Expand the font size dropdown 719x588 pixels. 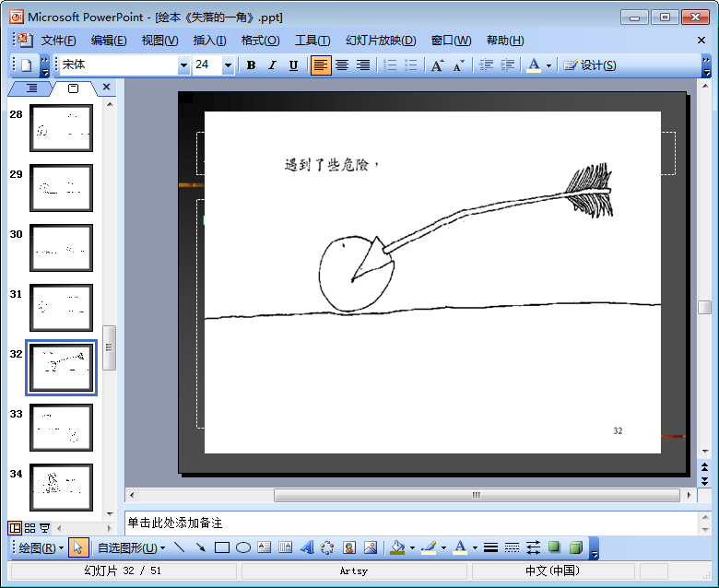228,65
